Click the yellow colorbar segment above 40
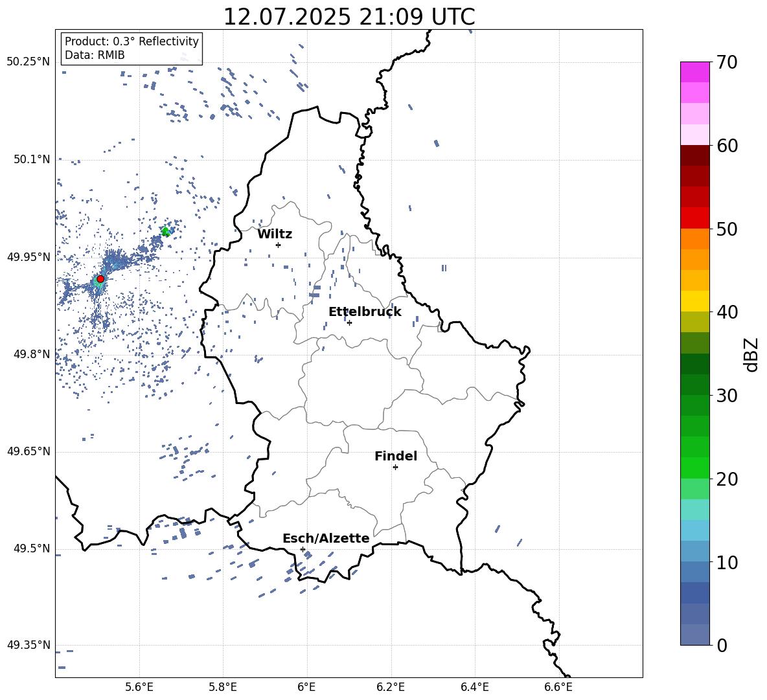 pos(694,301)
